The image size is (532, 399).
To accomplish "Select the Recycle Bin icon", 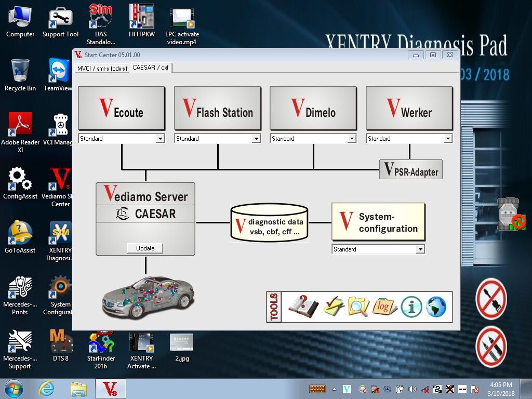I will tap(20, 75).
